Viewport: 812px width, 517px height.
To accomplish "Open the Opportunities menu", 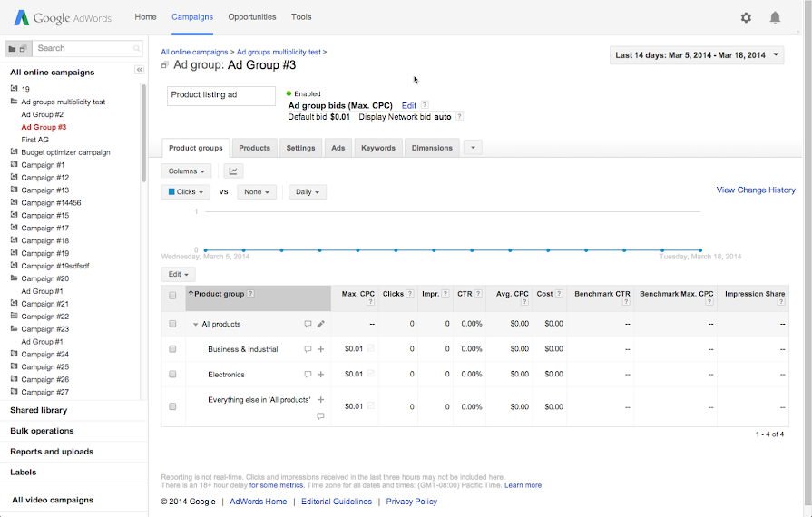I will (x=252, y=17).
